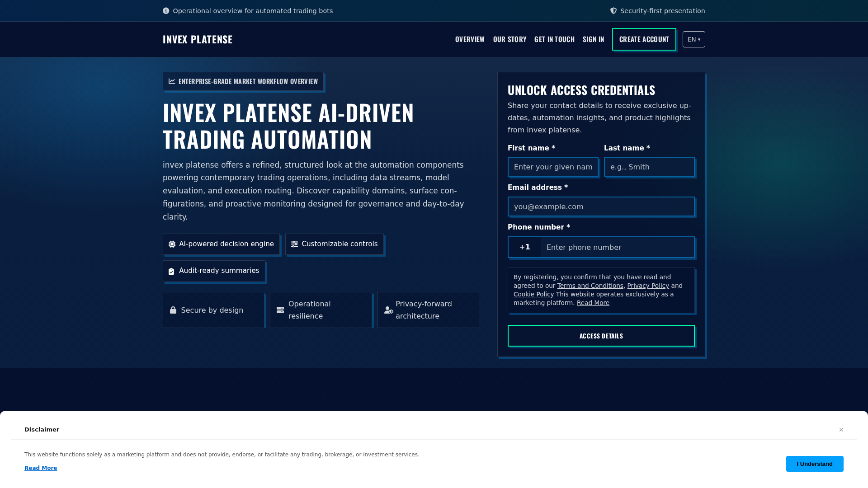Click the clipboard icon for Audit-ready summaries
868x488 pixels.
point(171,271)
